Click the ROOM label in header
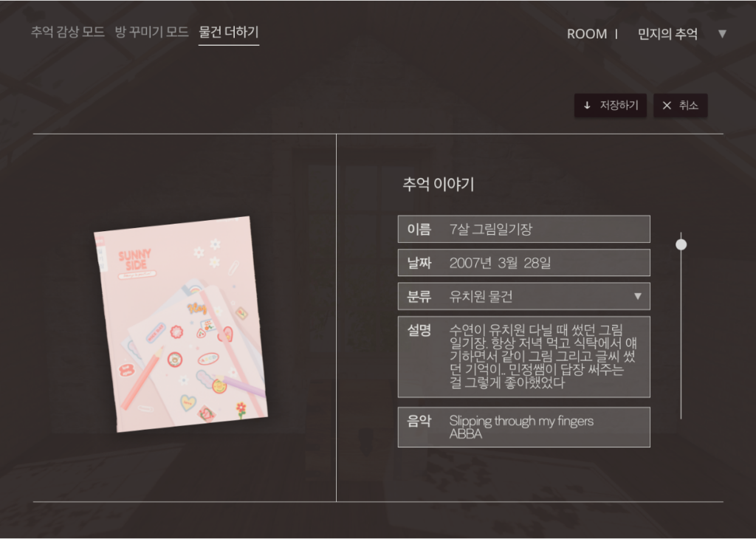The image size is (756, 539). point(587,34)
